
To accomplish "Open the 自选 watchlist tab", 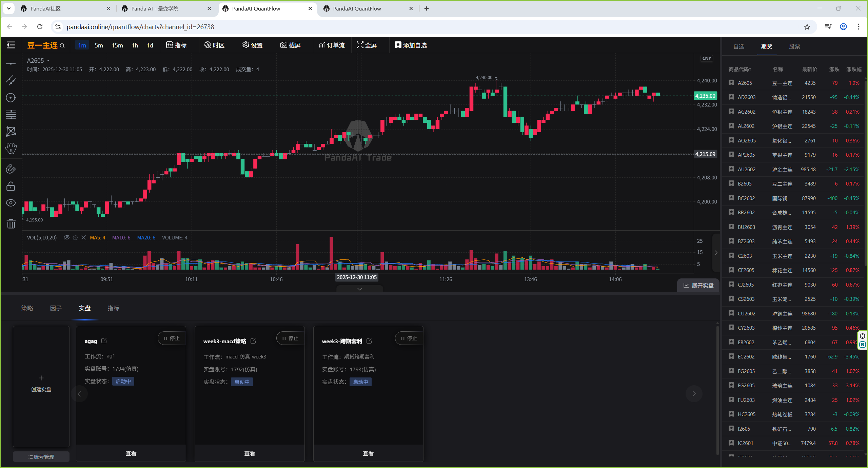I will point(739,46).
